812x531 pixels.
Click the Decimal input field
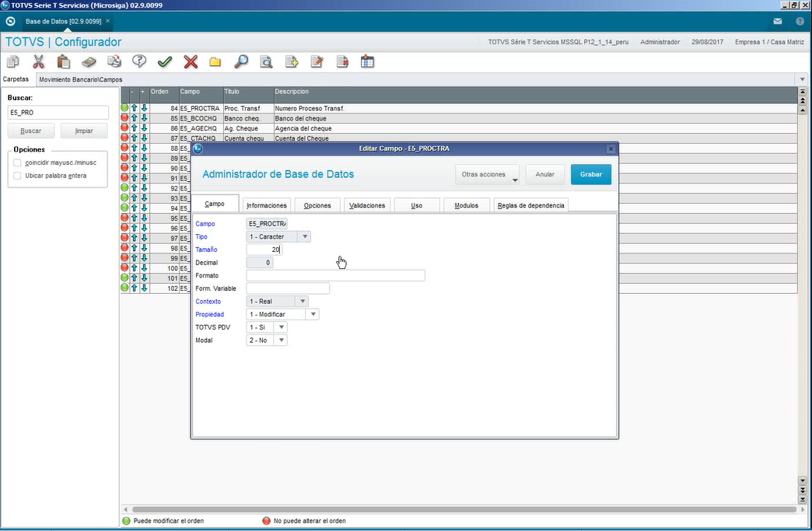coord(260,263)
